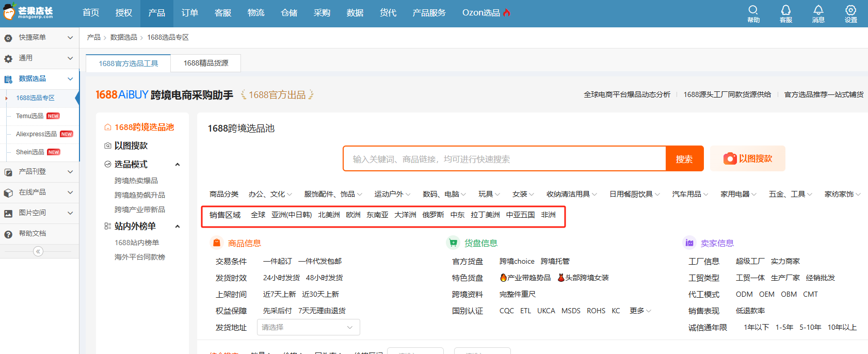Click the fire icon next to Ozon选品
This screenshot has width=868, height=354.
[x=507, y=12]
